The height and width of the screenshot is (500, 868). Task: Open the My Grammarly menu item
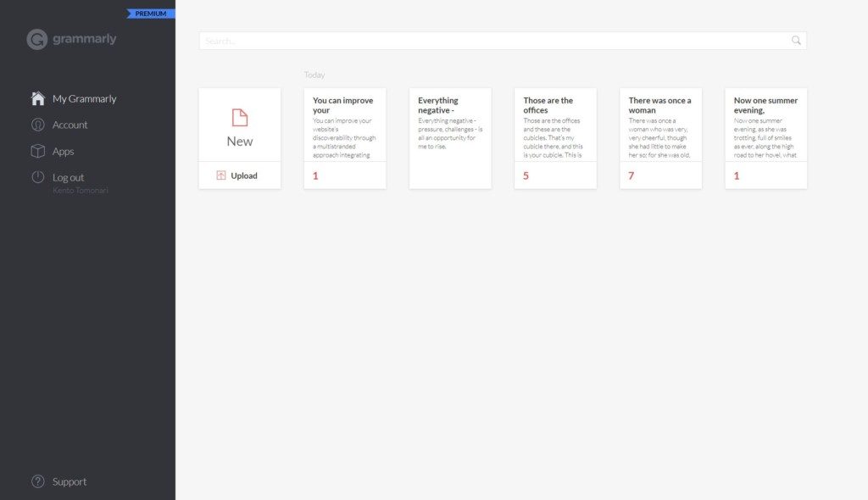click(x=84, y=98)
